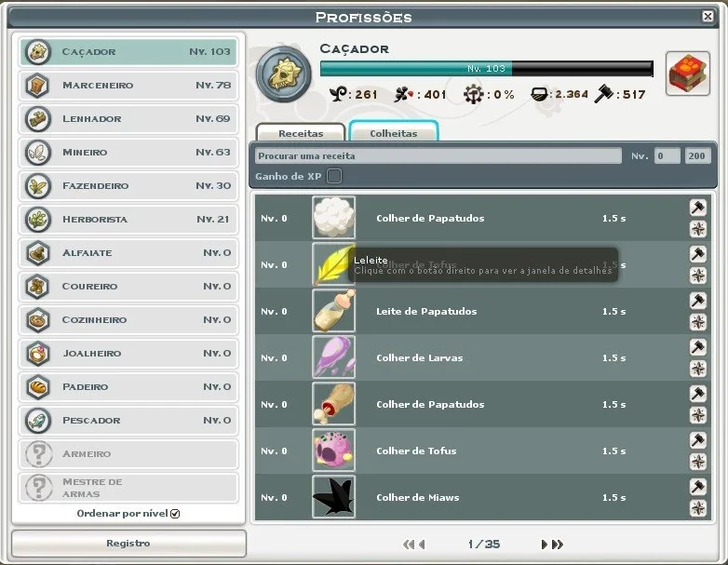Select the Pescador fish icon
The image size is (728, 565).
click(x=37, y=420)
